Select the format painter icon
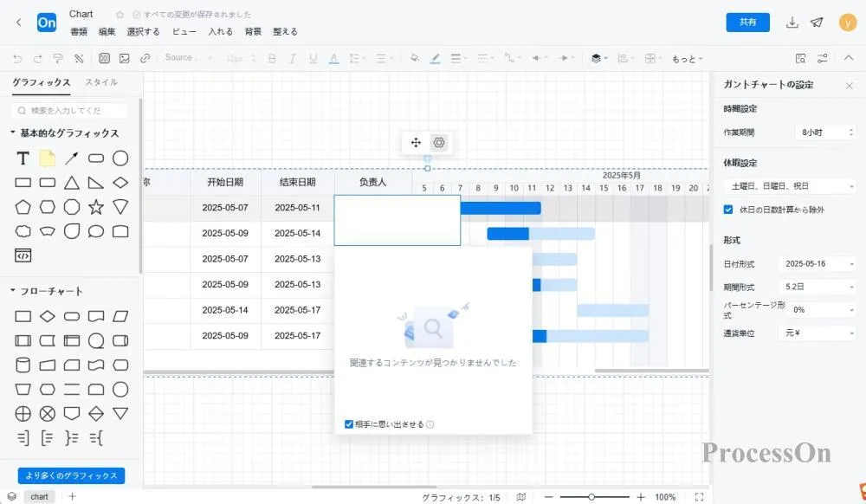 coord(58,58)
